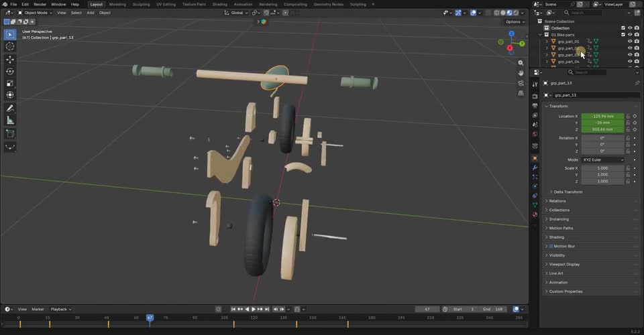Toggle the Motion Blur checkbox
644x335 pixels.
click(x=551, y=246)
